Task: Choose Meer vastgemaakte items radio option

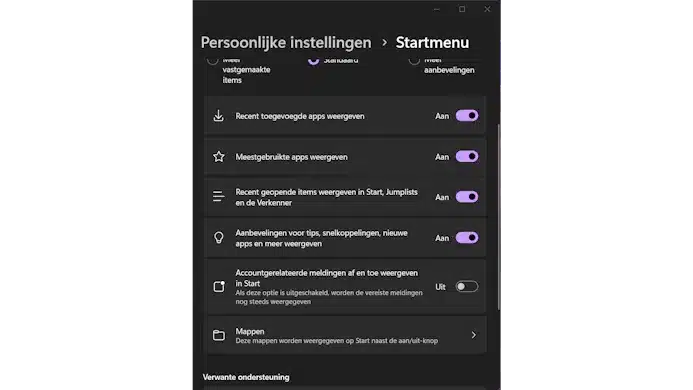Action: [x=213, y=61]
